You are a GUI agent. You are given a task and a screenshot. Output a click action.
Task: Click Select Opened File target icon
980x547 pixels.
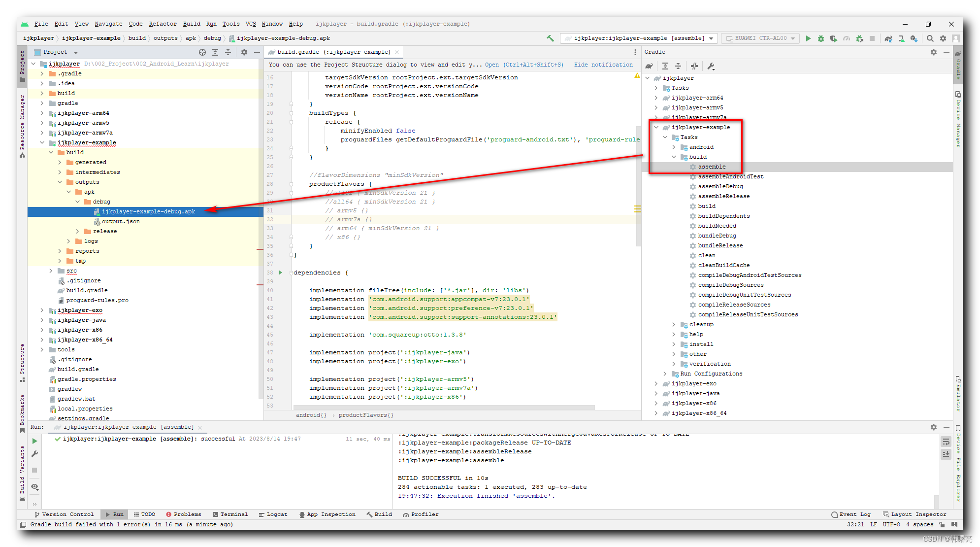tap(202, 52)
